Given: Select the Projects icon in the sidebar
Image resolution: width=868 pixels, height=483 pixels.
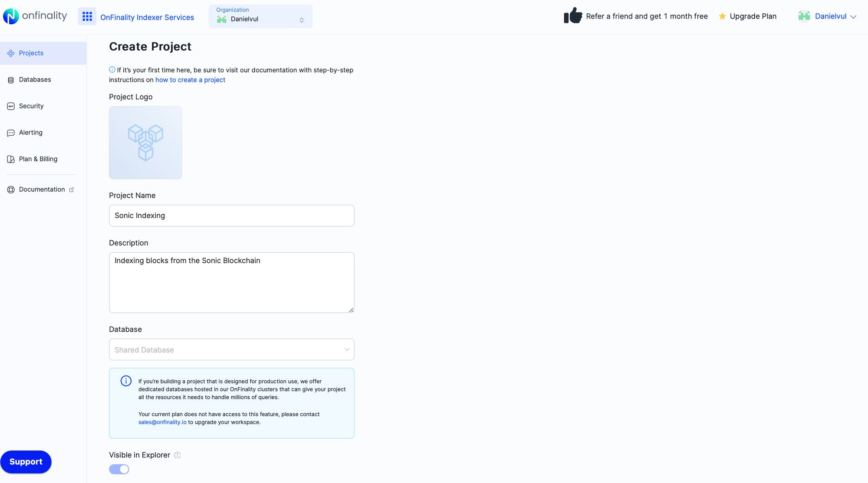Looking at the screenshot, I should [x=10, y=53].
